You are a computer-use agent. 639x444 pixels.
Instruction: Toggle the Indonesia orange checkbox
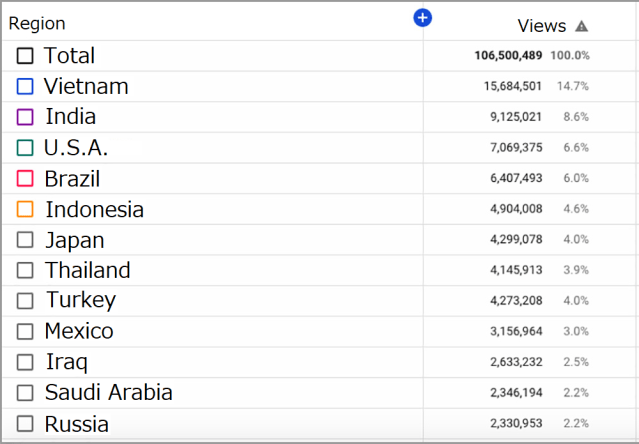tap(25, 210)
